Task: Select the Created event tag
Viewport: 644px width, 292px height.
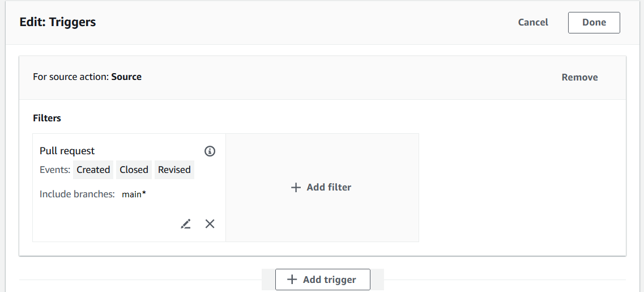Action: [x=93, y=170]
